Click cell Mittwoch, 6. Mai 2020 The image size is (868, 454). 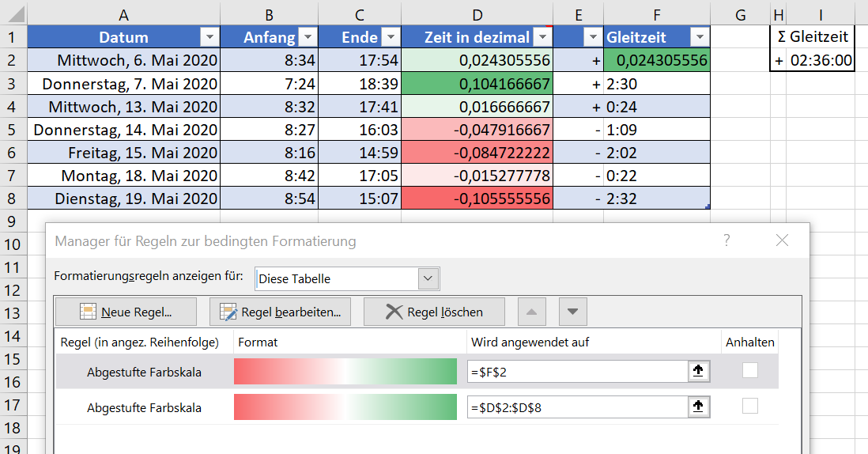pos(124,60)
